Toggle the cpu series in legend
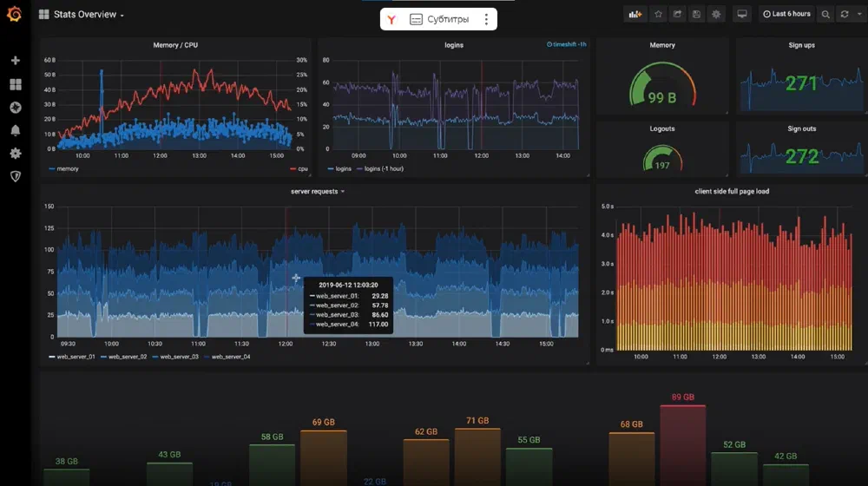868x486 pixels. click(x=299, y=169)
